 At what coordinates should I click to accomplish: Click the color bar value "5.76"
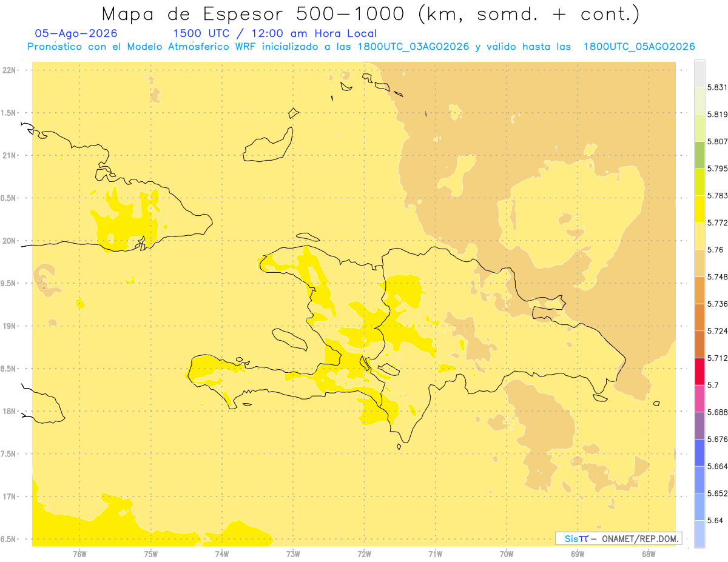pyautogui.click(x=715, y=250)
